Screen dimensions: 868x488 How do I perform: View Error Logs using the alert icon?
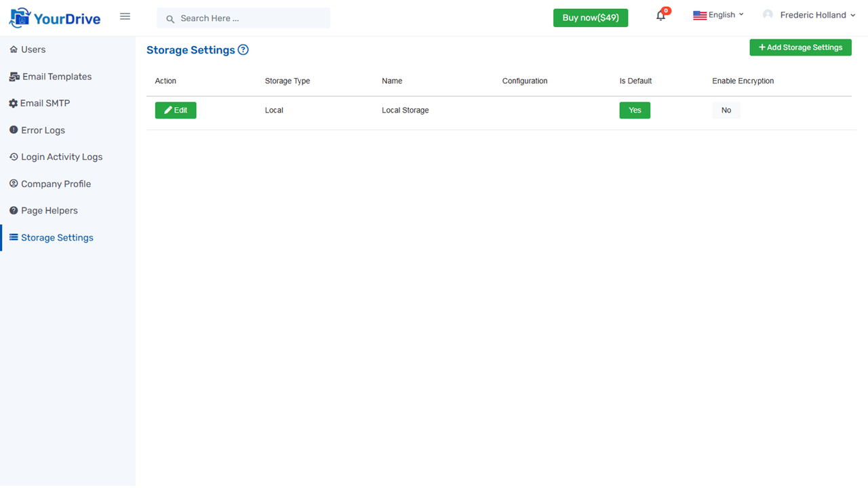pyautogui.click(x=13, y=129)
